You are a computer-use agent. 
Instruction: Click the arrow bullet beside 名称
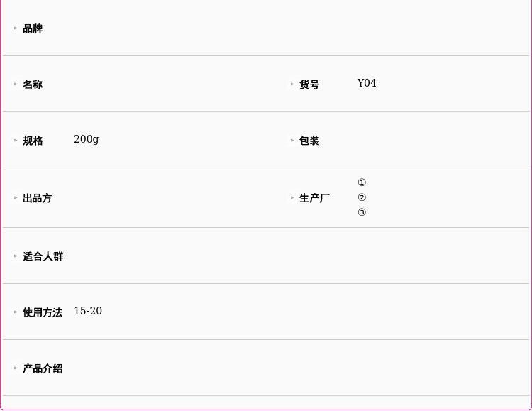pos(16,84)
